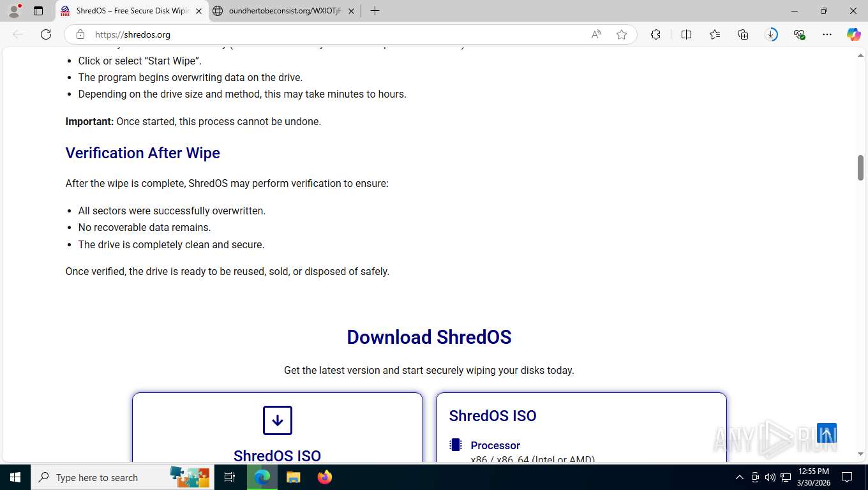The height and width of the screenshot is (490, 868).
Task: Open a new tab with plus button
Action: tap(375, 11)
